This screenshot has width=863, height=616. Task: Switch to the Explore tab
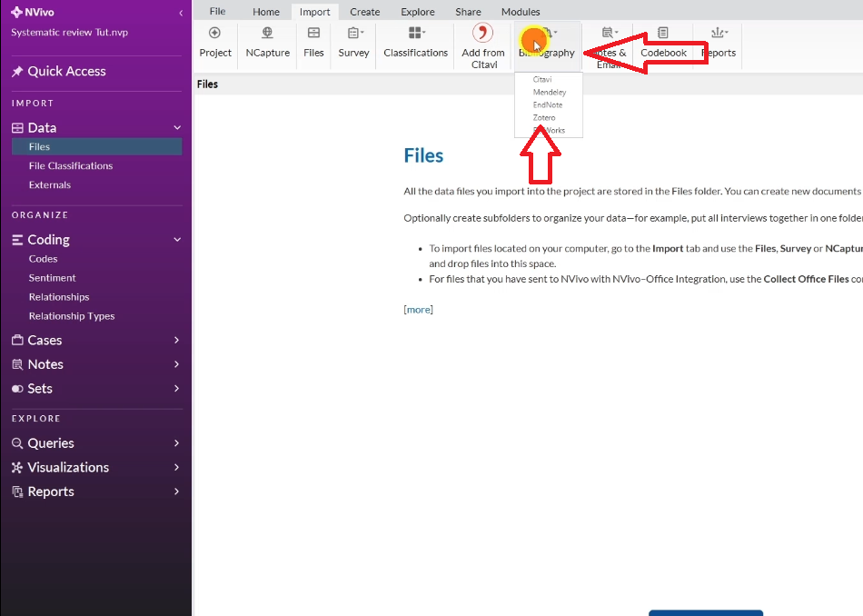click(x=417, y=12)
